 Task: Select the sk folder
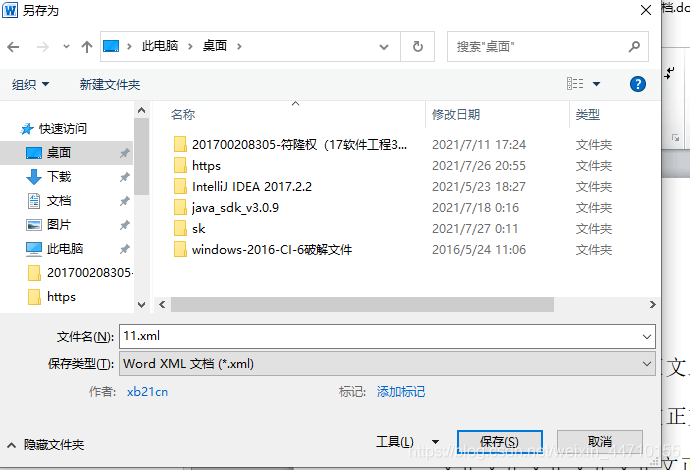[198, 228]
